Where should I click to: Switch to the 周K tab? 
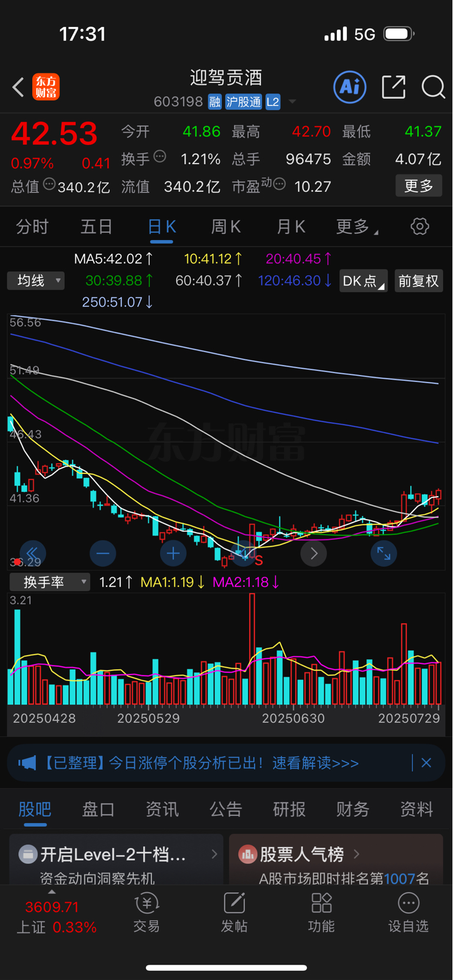(x=226, y=227)
